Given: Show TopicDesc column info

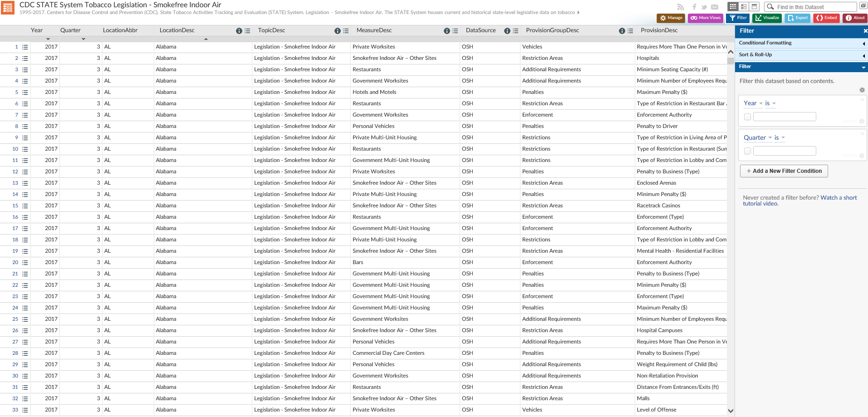Looking at the screenshot, I should pyautogui.click(x=338, y=31).
